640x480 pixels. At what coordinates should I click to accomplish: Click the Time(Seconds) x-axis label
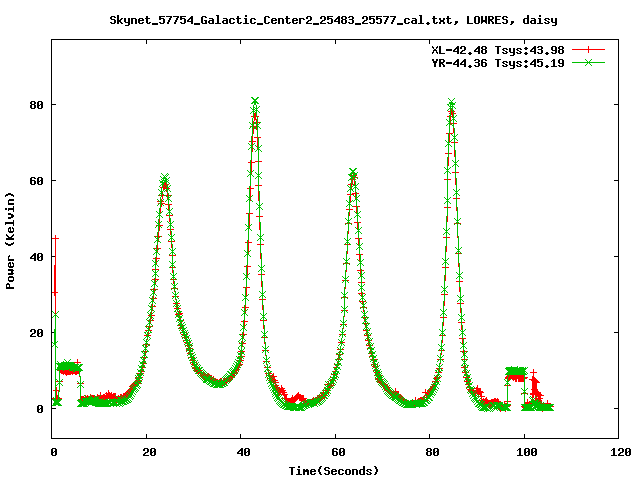(x=334, y=471)
